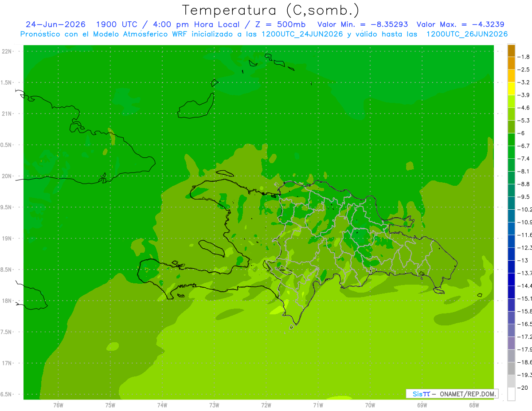Click the "6.5N" latitude label

pyautogui.click(x=6, y=395)
